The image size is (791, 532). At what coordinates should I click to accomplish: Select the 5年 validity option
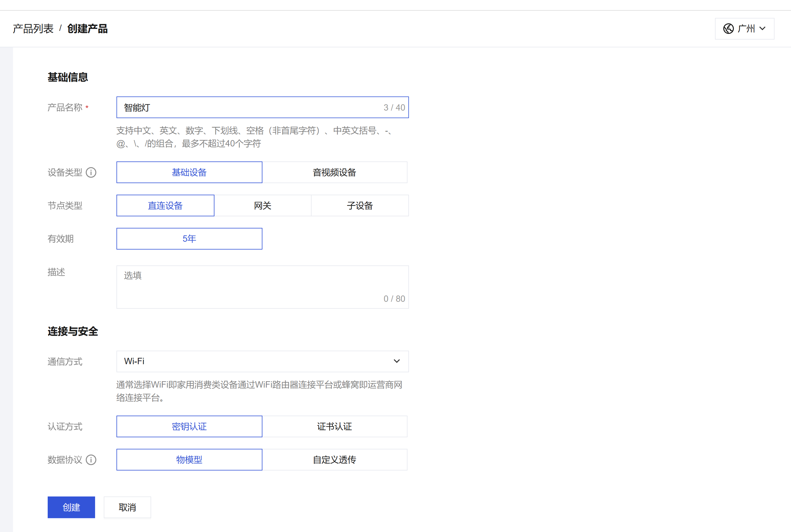click(x=189, y=239)
